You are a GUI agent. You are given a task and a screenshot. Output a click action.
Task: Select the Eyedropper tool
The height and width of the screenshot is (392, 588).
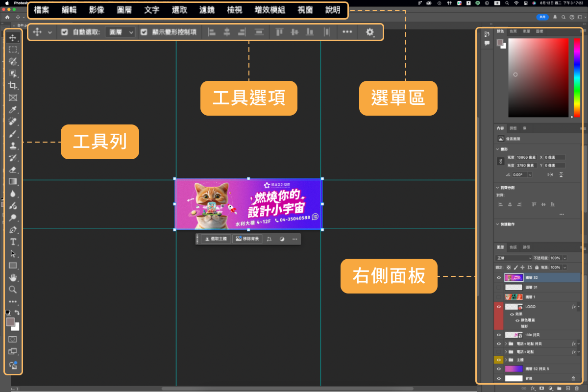pyautogui.click(x=13, y=109)
